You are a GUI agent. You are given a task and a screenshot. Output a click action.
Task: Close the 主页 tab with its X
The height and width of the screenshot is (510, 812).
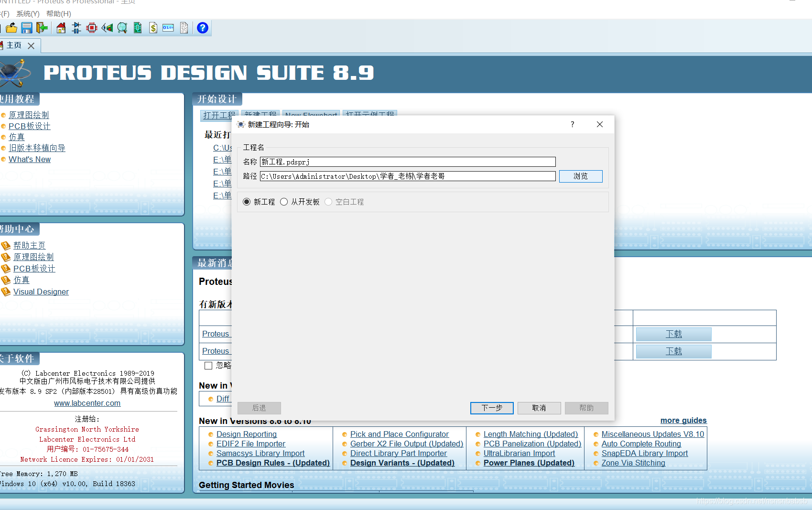coord(31,46)
